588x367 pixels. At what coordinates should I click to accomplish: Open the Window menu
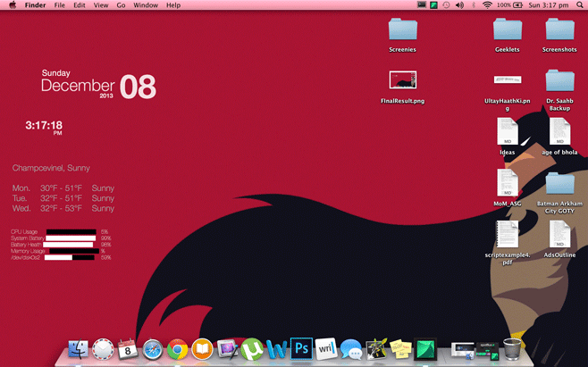pyautogui.click(x=146, y=5)
